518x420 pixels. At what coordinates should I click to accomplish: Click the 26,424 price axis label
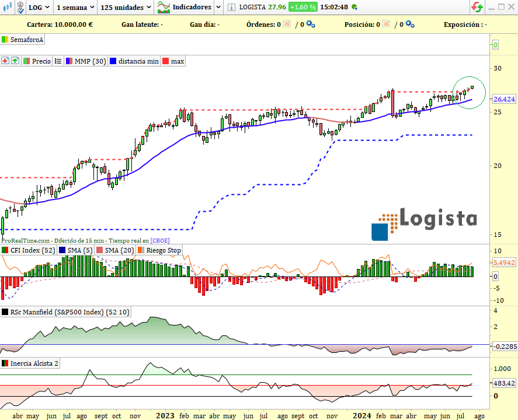[504, 99]
